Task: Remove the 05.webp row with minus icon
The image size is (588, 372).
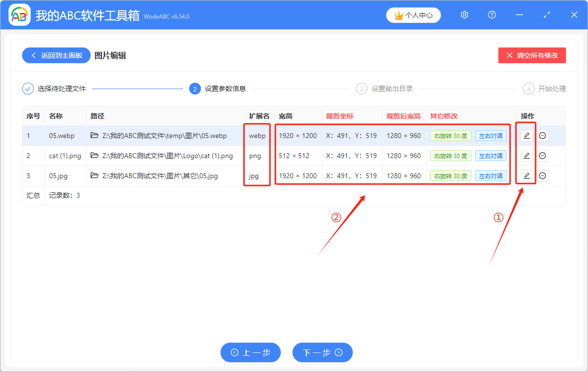Action: 542,136
